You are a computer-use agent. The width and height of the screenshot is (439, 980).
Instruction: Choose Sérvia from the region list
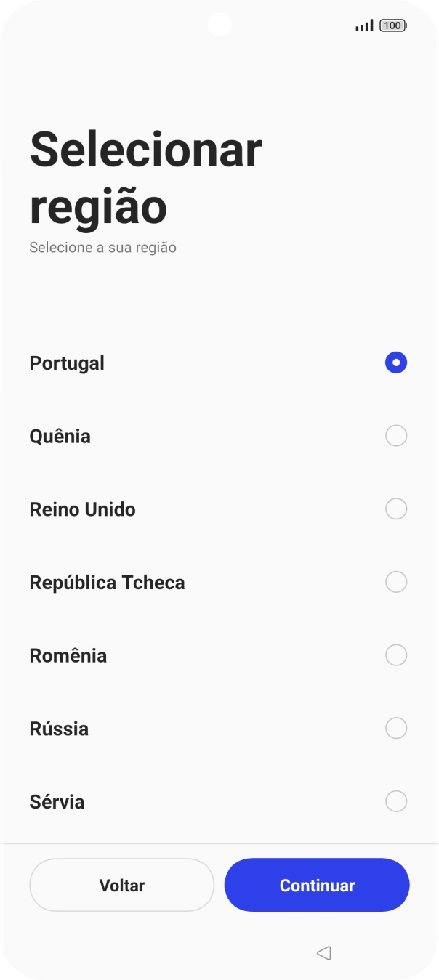[x=395, y=801]
